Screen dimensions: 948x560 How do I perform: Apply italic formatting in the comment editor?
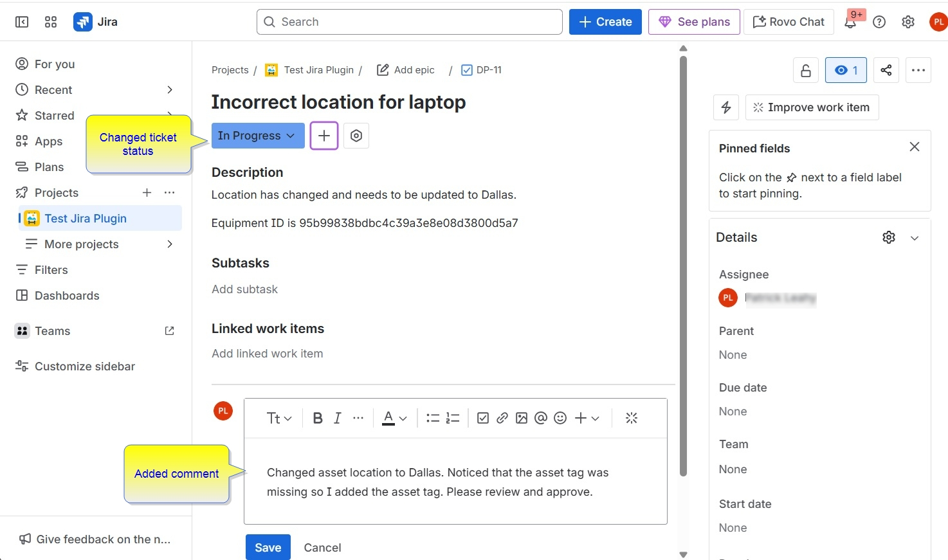tap(337, 418)
